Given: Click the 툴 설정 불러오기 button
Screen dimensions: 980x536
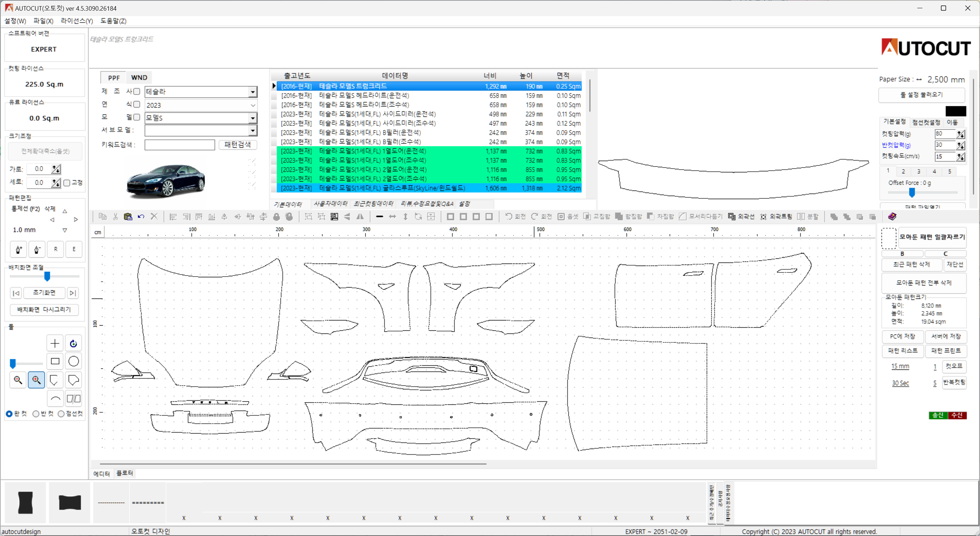Looking at the screenshot, I should click(921, 95).
